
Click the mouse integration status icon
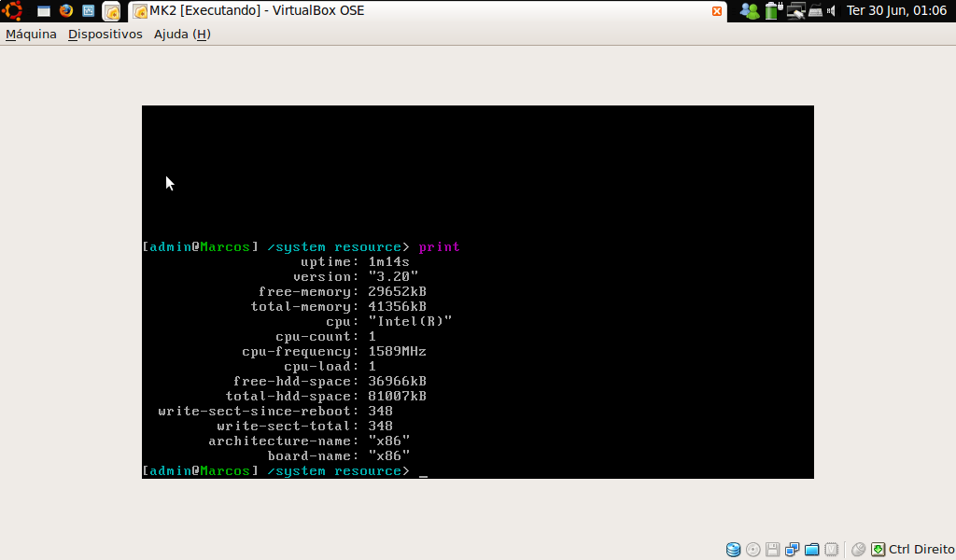tap(859, 550)
